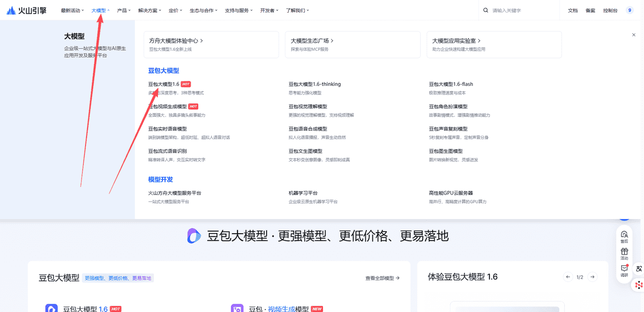Open the 活动 gift icon in sidebar
This screenshot has width=644, height=312.
[624, 251]
